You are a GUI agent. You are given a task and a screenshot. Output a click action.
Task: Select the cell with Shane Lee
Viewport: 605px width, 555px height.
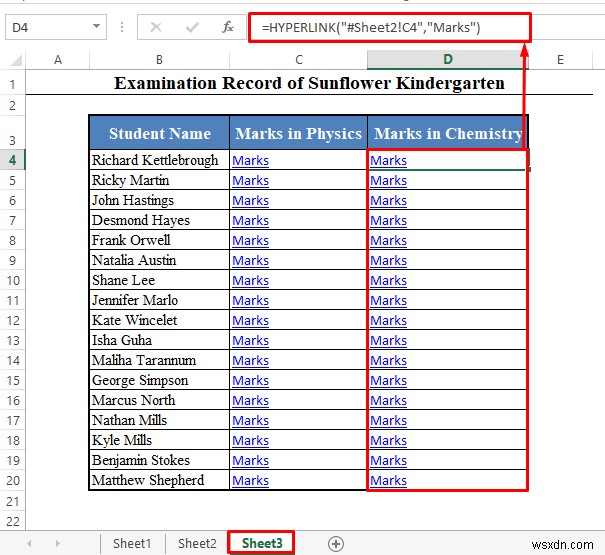pos(159,280)
